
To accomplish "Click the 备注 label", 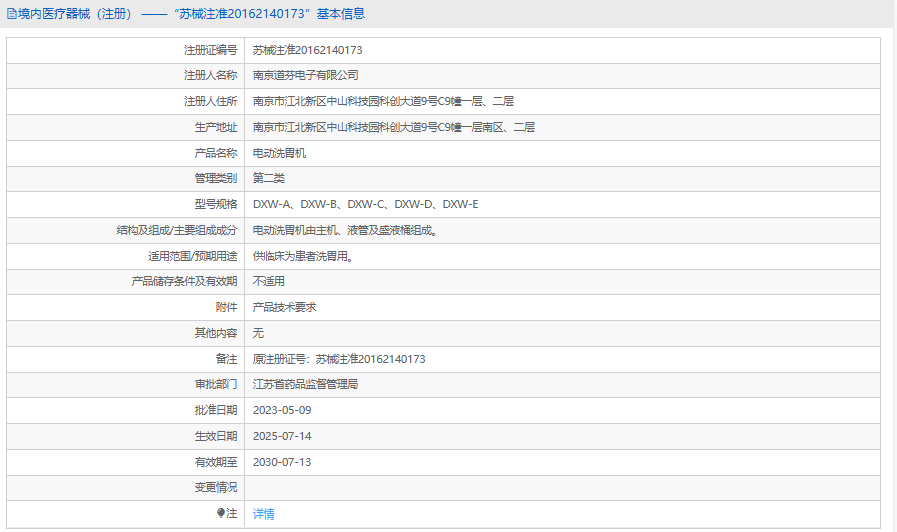I will [x=227, y=359].
